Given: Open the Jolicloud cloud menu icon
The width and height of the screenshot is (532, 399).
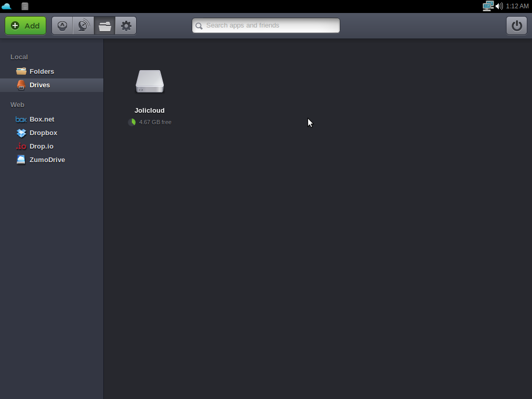Looking at the screenshot, I should [x=6, y=6].
